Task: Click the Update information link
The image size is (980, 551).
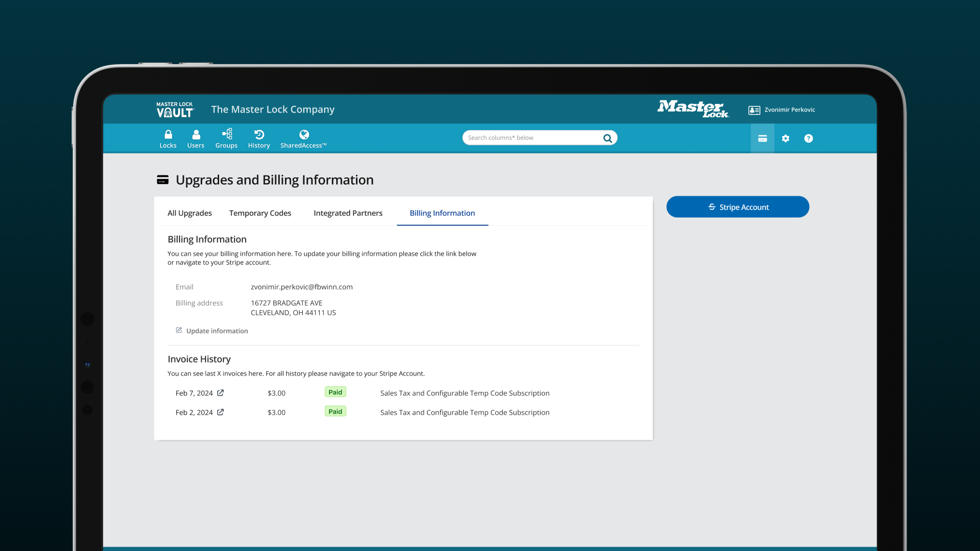Action: pos(217,331)
